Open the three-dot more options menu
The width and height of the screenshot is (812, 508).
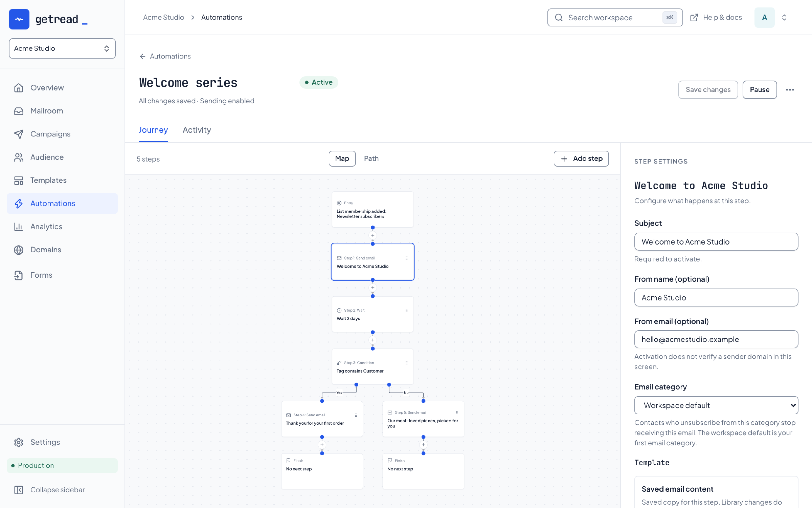[x=790, y=90]
